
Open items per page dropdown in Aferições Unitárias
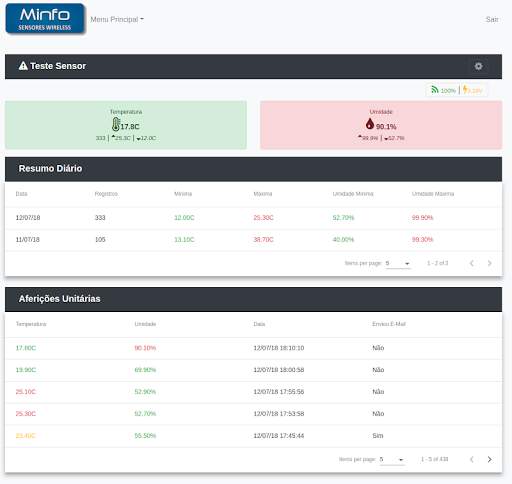[392, 459]
